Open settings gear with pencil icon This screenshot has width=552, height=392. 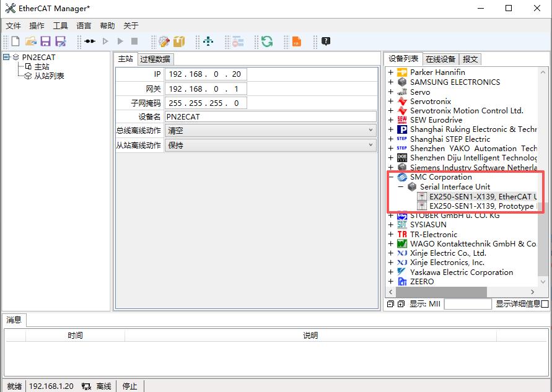click(x=164, y=41)
